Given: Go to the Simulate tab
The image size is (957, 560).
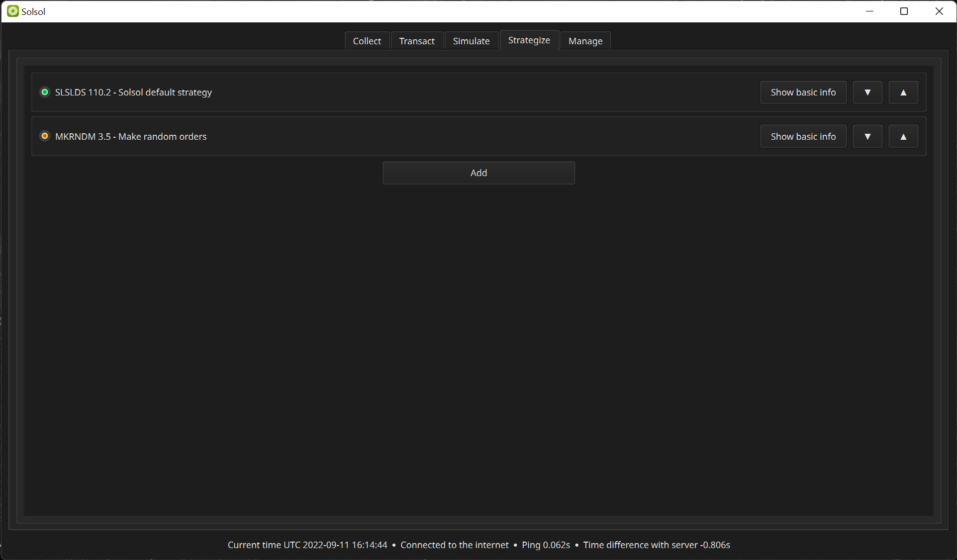Looking at the screenshot, I should (471, 41).
